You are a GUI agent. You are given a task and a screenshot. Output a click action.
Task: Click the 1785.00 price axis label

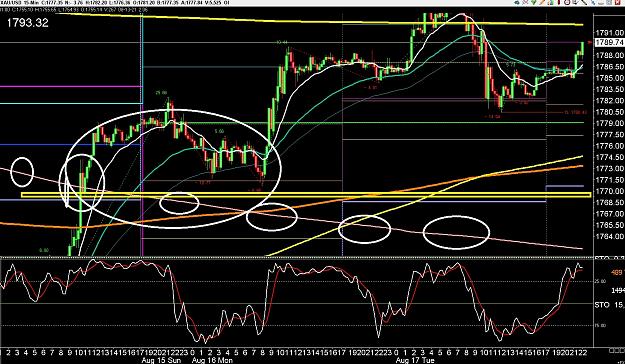point(610,78)
